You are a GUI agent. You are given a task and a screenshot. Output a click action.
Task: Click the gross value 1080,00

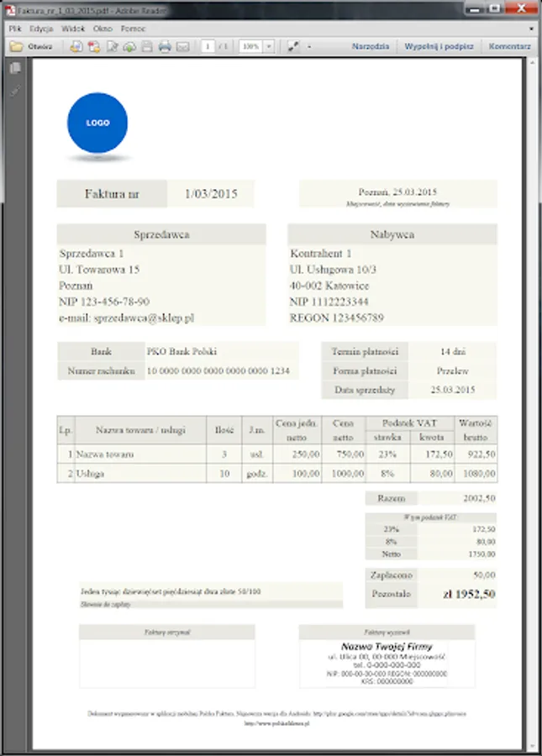479,474
